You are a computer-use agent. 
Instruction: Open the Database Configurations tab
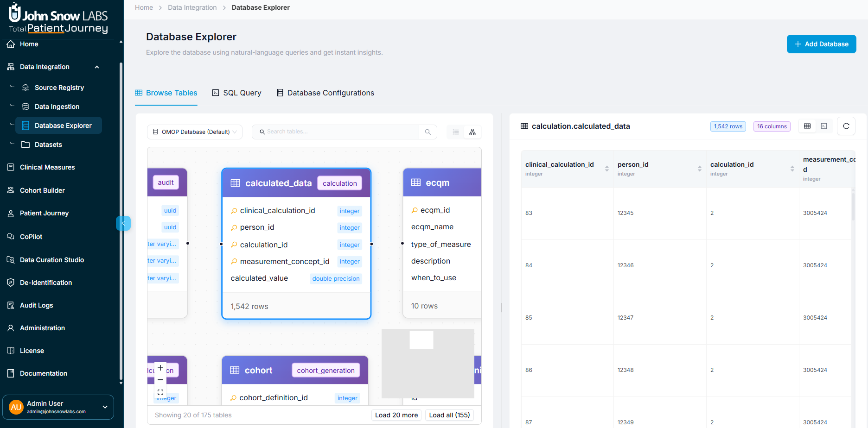325,93
